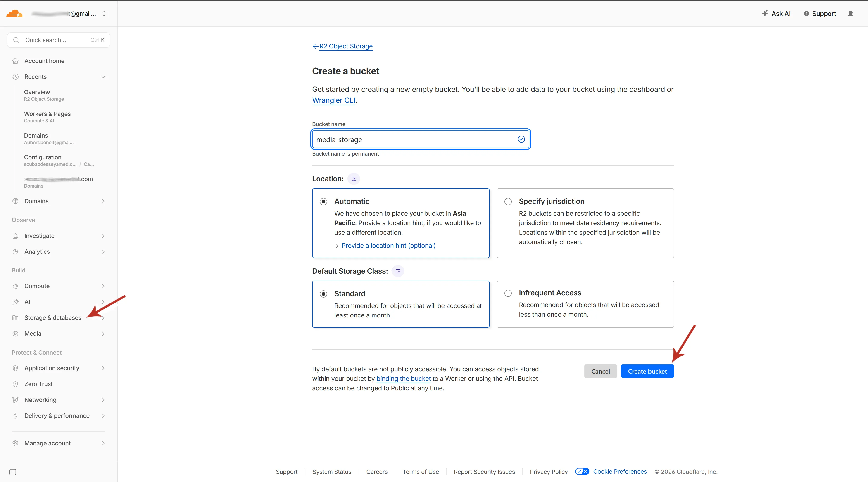The width and height of the screenshot is (868, 482).
Task: Focus the Quick search field
Action: [59, 40]
